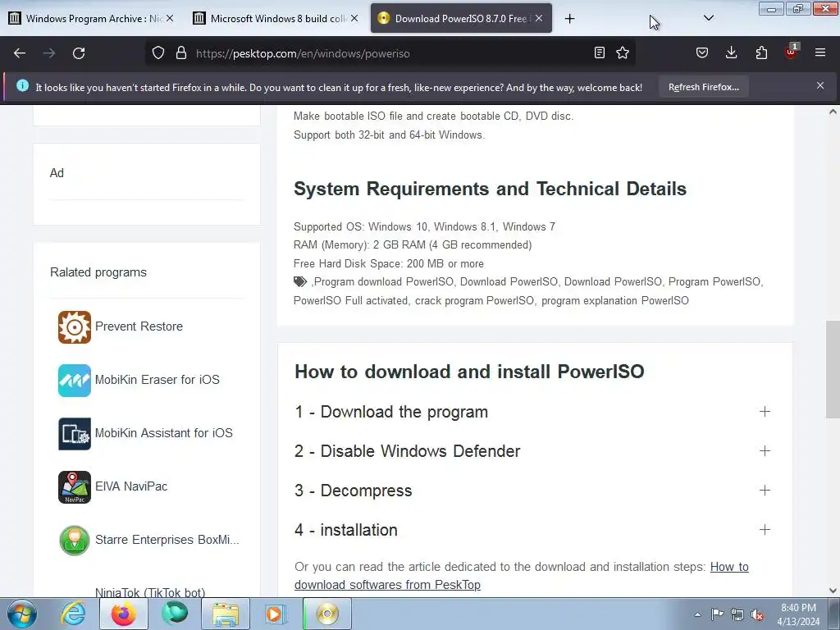The height and width of the screenshot is (630, 840).
Task: Open the Firefox downloads panel
Action: pyautogui.click(x=731, y=53)
